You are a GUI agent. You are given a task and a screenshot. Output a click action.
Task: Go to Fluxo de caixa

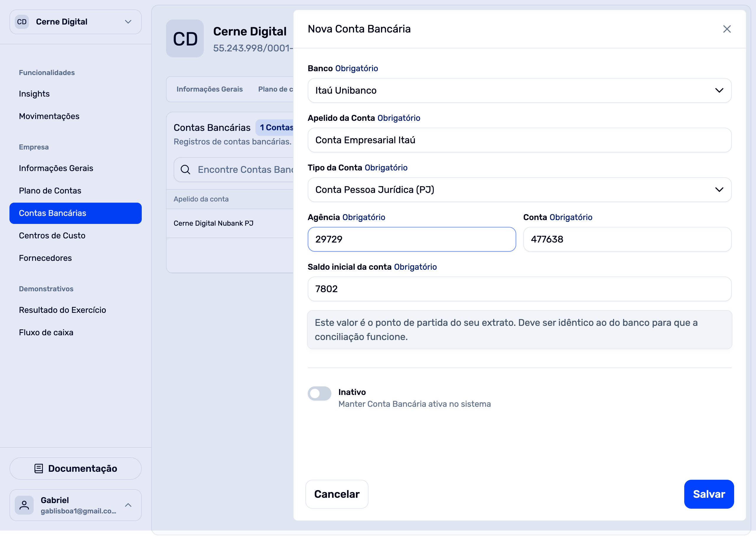click(46, 333)
